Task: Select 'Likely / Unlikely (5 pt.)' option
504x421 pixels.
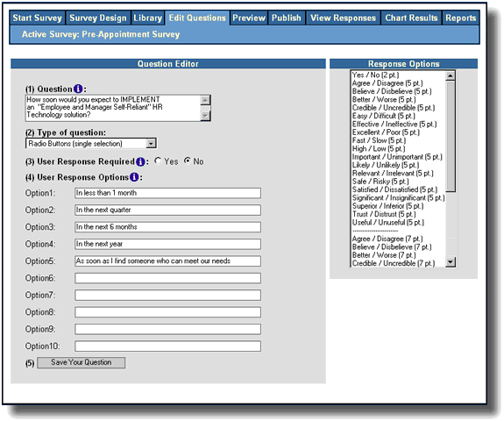Action: (386, 165)
